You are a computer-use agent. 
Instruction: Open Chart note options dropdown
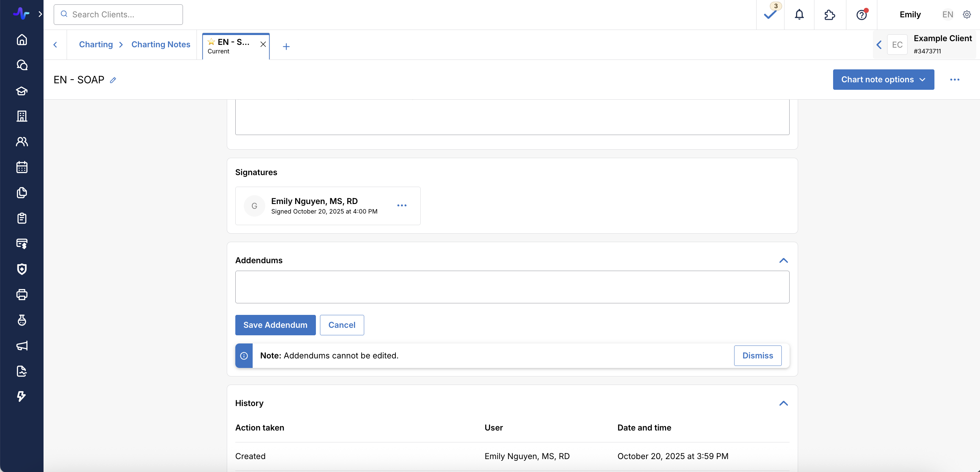[x=883, y=80]
